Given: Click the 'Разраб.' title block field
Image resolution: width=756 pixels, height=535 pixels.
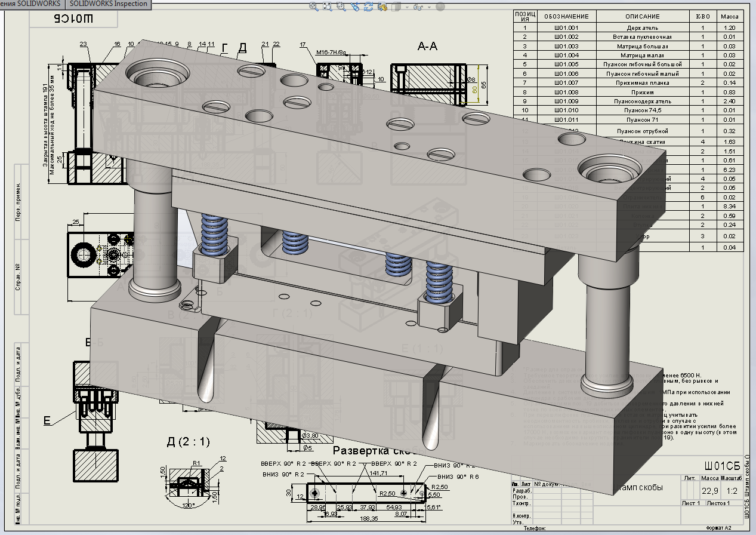Looking at the screenshot, I should pyautogui.click(x=522, y=490).
